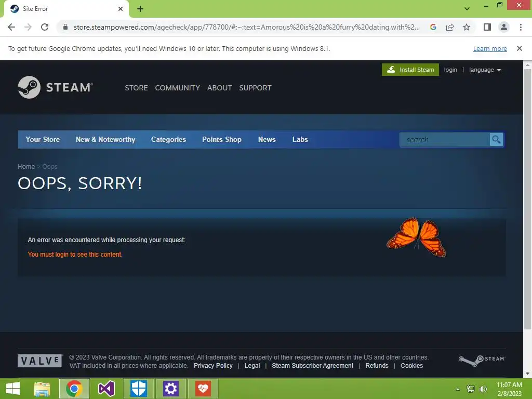Click the magnifier search button in Steam

pos(496,139)
